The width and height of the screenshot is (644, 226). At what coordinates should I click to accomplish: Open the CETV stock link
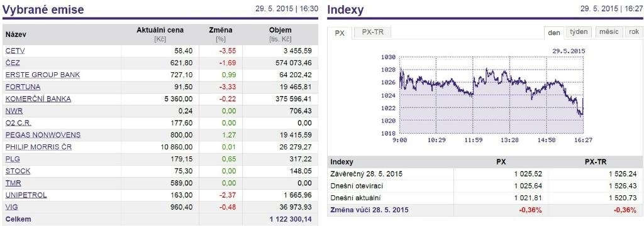15,51
